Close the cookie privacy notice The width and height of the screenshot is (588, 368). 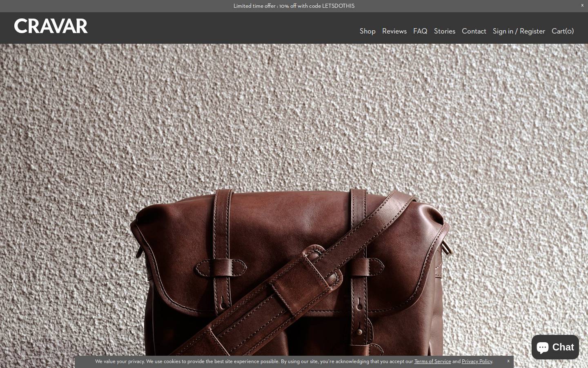point(508,361)
